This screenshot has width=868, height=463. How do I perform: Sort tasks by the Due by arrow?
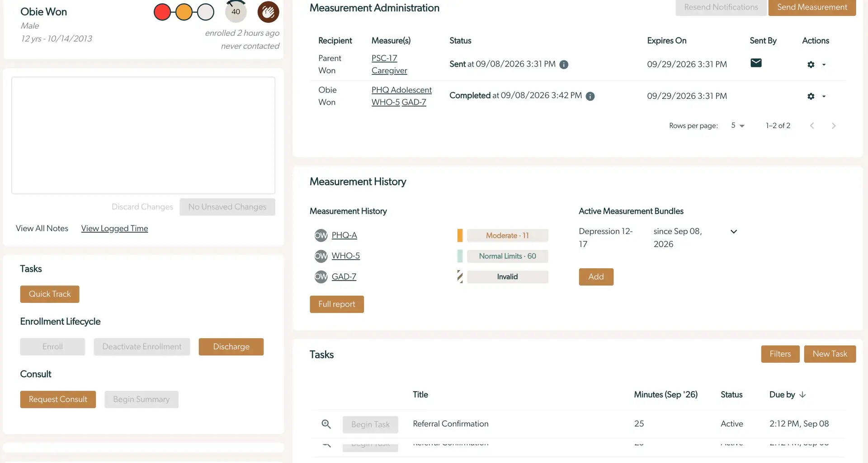[802, 395]
